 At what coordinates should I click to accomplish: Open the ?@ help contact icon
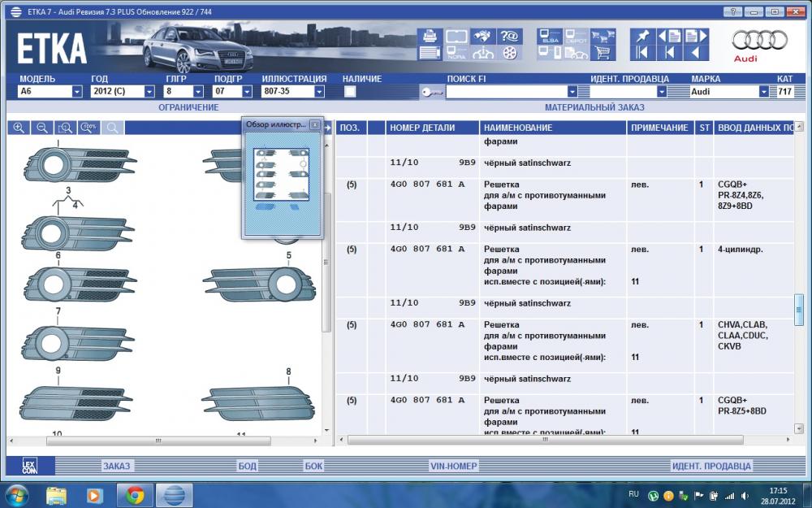(x=510, y=37)
